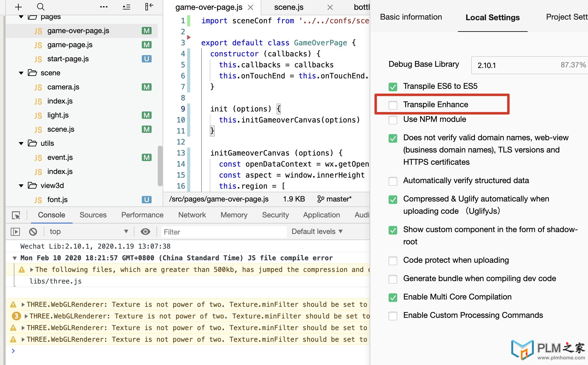Image resolution: width=588 pixels, height=365 pixels.
Task: Click the M badge on light.js
Action: [147, 115]
